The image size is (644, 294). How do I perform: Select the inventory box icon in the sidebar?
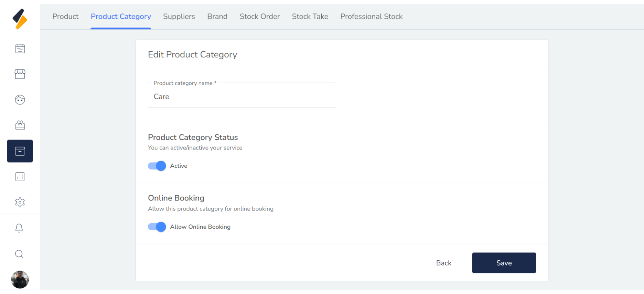click(20, 151)
